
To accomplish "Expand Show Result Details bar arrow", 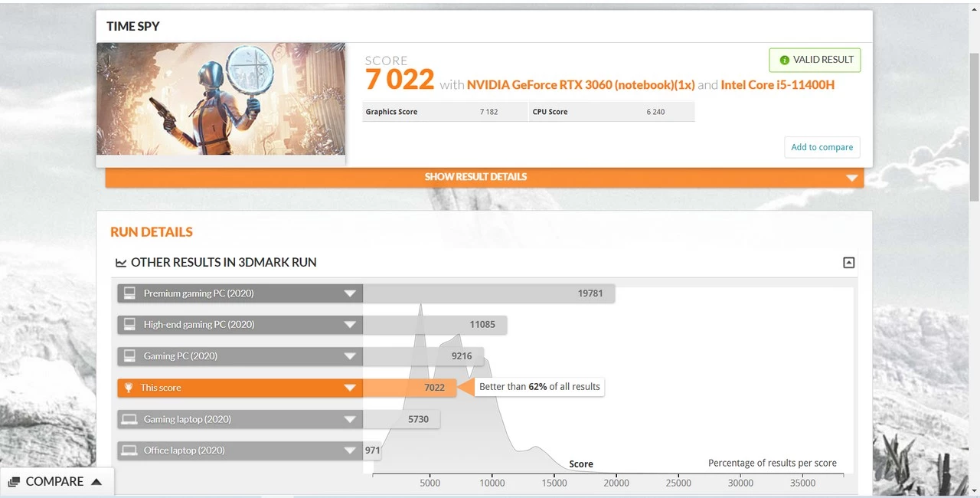I will point(851,178).
